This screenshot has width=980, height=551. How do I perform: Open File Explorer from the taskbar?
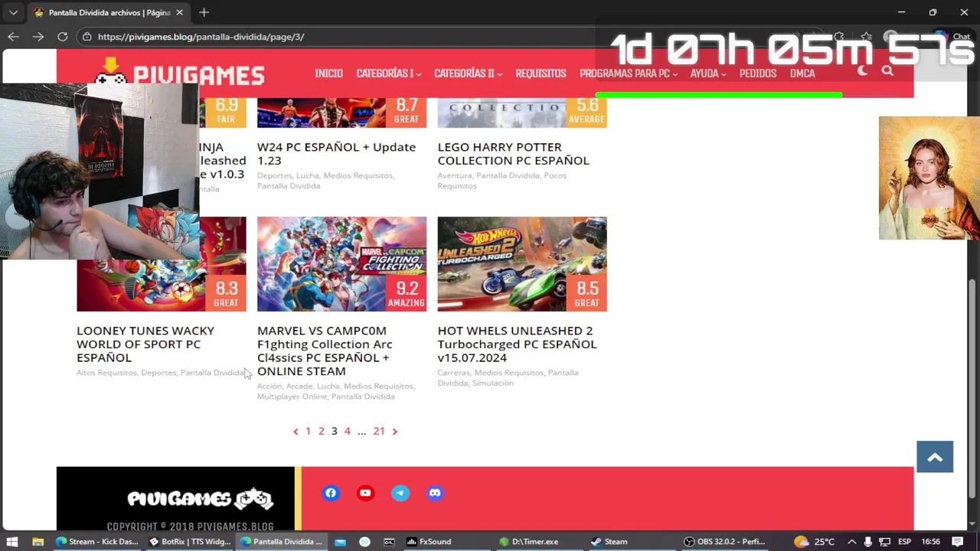tap(38, 542)
